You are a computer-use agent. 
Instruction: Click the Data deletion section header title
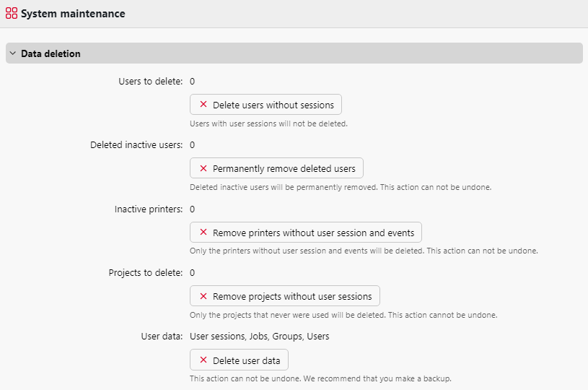[51, 53]
